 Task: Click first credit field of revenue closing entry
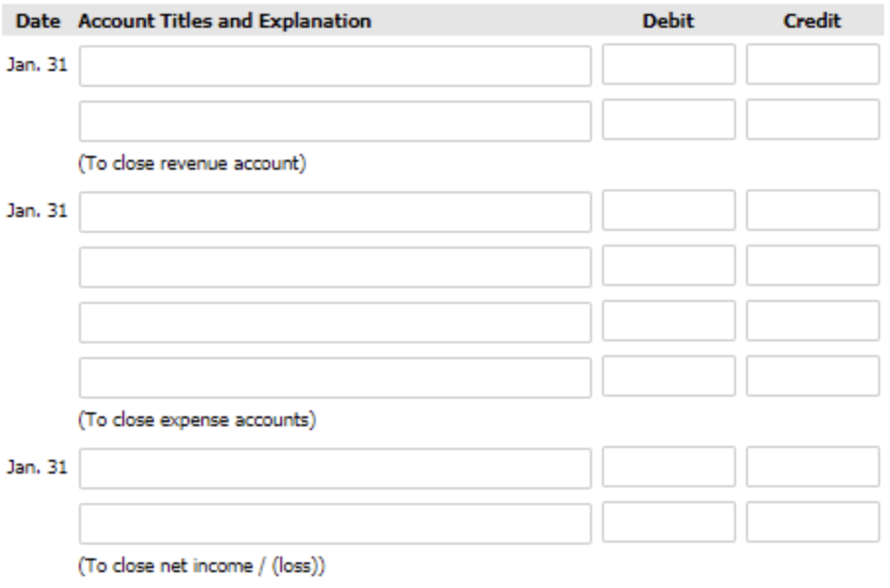(812, 65)
